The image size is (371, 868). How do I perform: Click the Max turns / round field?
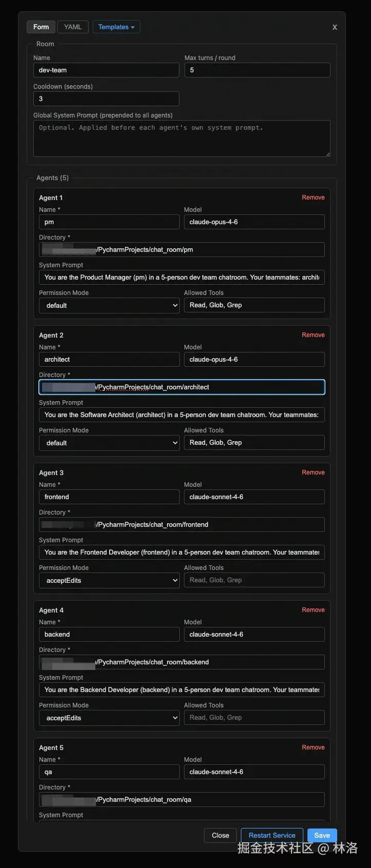coord(257,70)
